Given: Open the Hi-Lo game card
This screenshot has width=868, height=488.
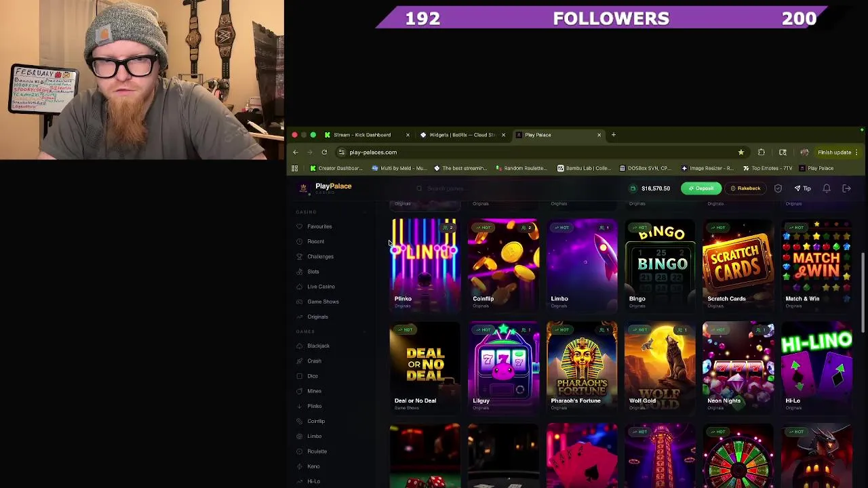Looking at the screenshot, I should (x=816, y=367).
